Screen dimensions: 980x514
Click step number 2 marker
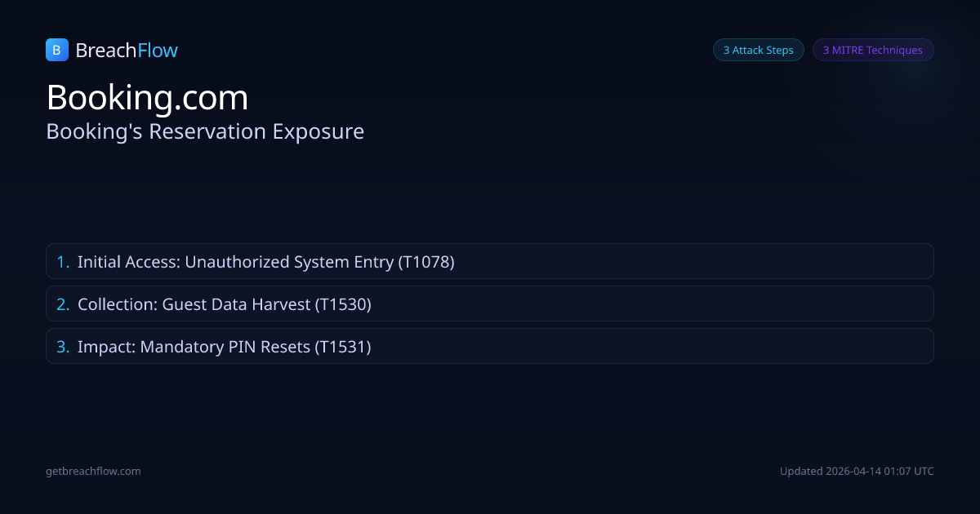[x=63, y=304]
